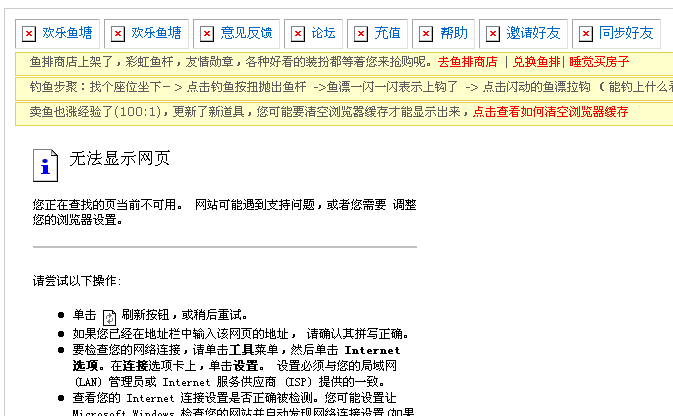Click the text 请尝试以下操作:
The width and height of the screenshot is (673, 416).
77,281
